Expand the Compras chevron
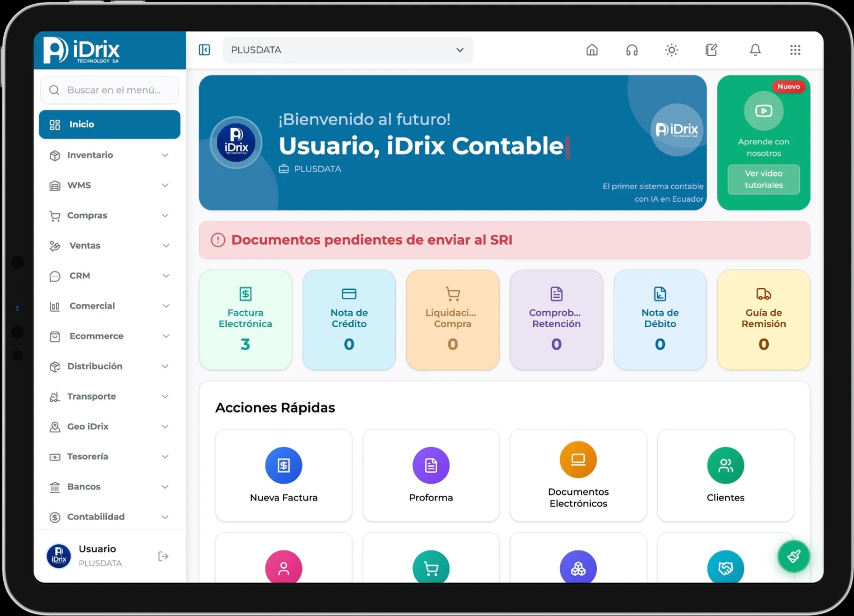The height and width of the screenshot is (616, 854). coord(165,215)
